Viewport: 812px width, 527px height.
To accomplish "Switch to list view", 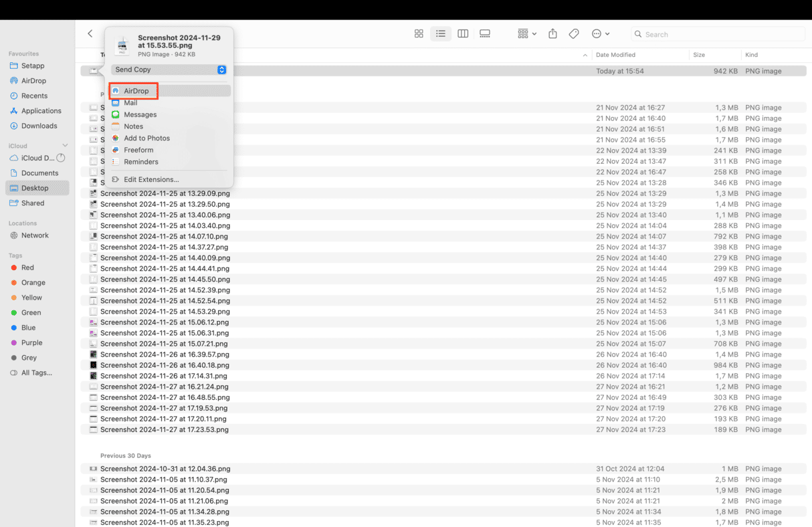I will pyautogui.click(x=441, y=33).
